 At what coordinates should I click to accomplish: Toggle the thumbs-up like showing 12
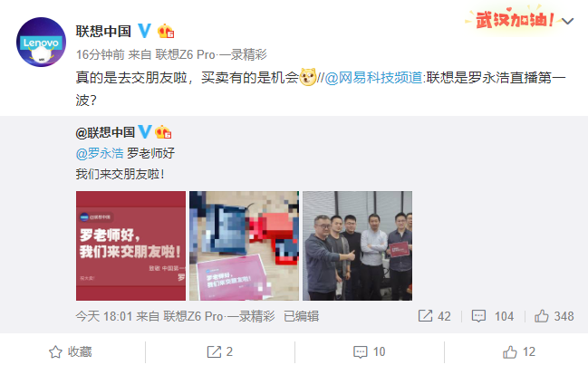[x=519, y=352]
